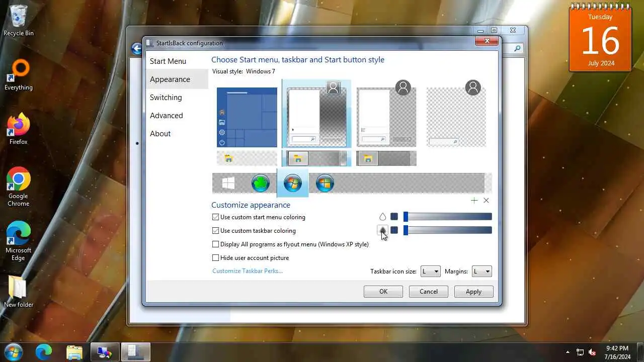Viewport: 644px width, 362px height.
Task: Click the taskbar opacity drop icon
Action: click(382, 230)
